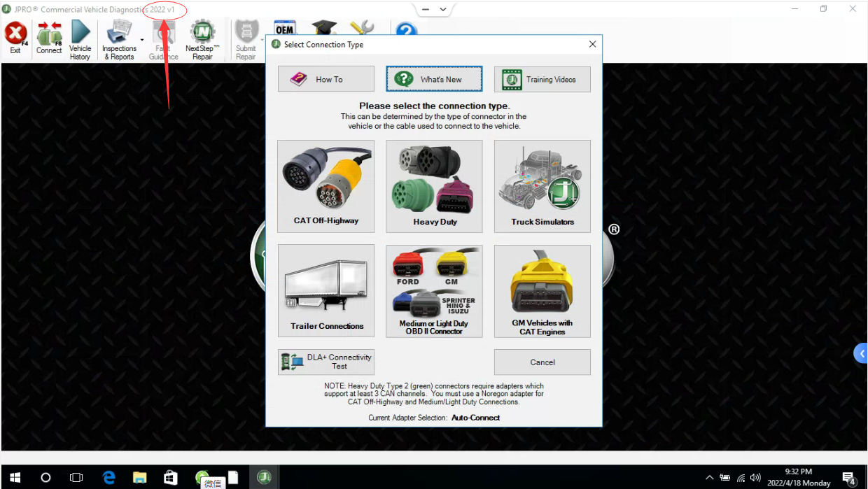This screenshot has height=489, width=868.
Task: Select GM Vehicles with CAT Engines
Action: [542, 291]
